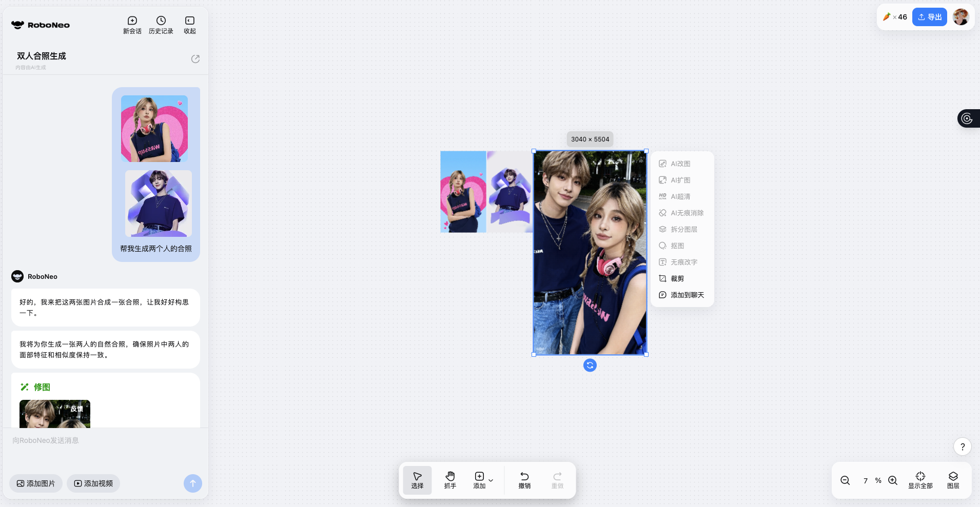Show all content (显示全部)
The image size is (980, 507).
point(920,480)
